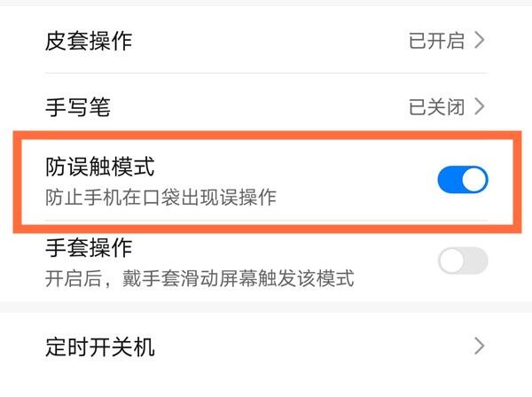Tap the 防误触模式 title text

coord(100,166)
